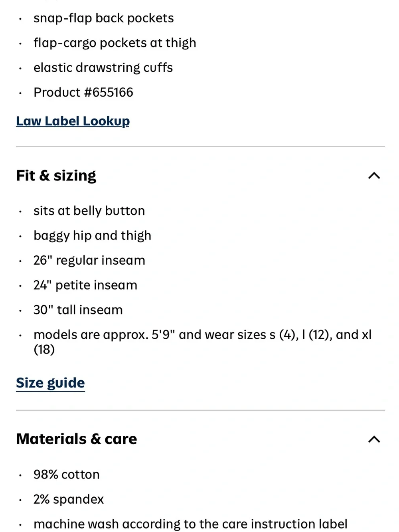Click the 26" regular inseam line
Viewport: 399px width, 532px height.
(89, 260)
